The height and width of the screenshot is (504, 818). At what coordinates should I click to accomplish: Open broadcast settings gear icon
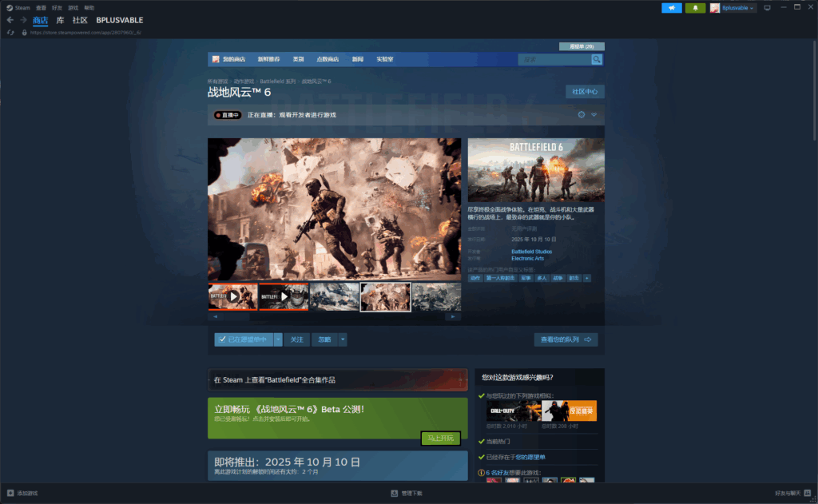582,115
